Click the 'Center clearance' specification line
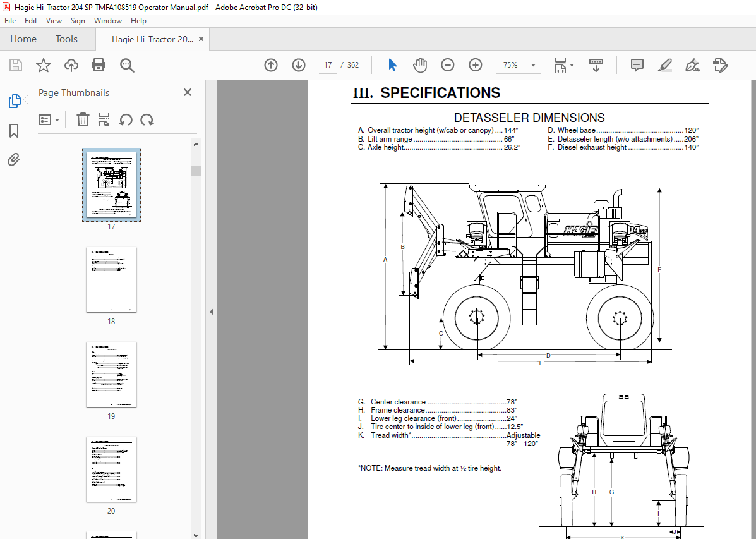 pos(437,402)
